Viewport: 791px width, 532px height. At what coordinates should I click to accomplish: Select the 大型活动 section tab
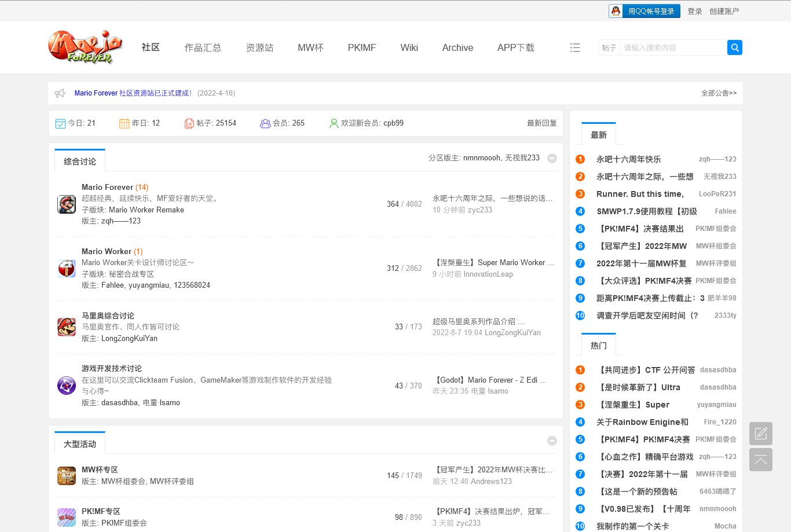pyautogui.click(x=80, y=444)
